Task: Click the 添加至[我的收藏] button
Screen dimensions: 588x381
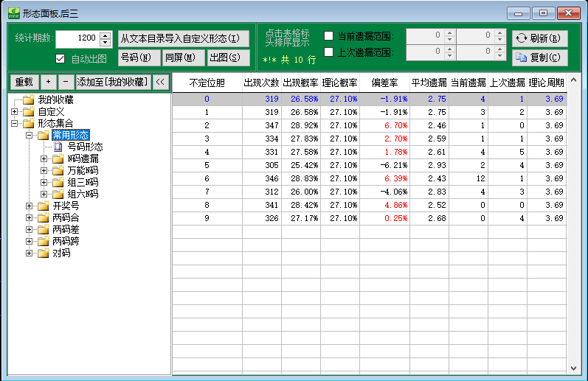Action: 113,82
